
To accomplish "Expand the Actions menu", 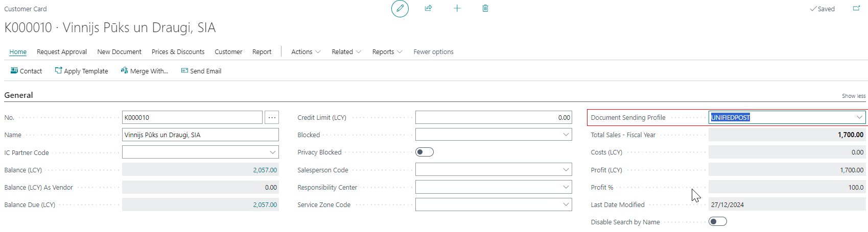I will click(306, 51).
